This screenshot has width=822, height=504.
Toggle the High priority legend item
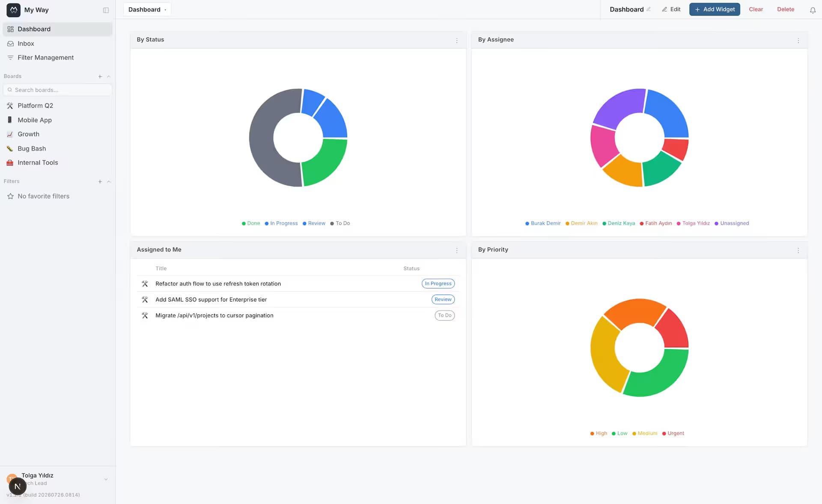(599, 433)
